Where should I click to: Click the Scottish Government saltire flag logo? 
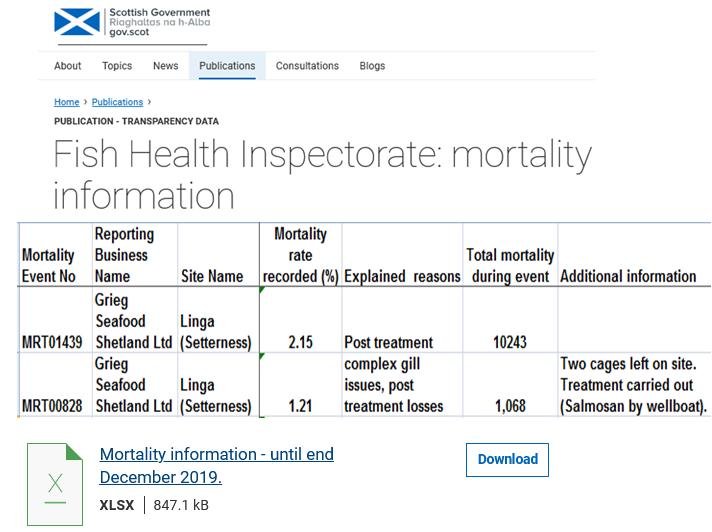[x=77, y=22]
